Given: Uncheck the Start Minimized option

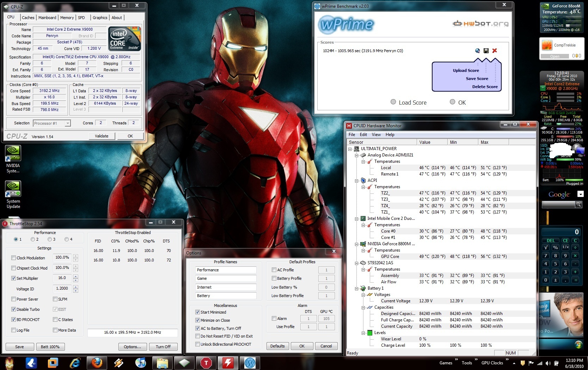Looking at the screenshot, I should tap(197, 312).
